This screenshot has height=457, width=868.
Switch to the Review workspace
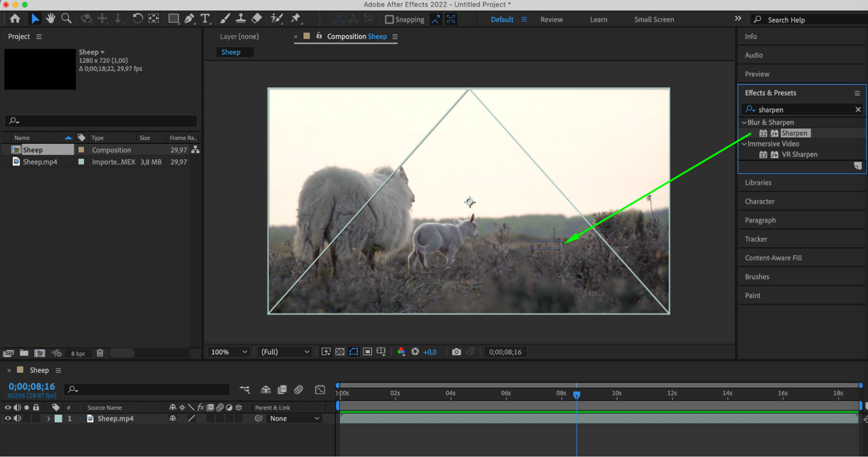[551, 20]
